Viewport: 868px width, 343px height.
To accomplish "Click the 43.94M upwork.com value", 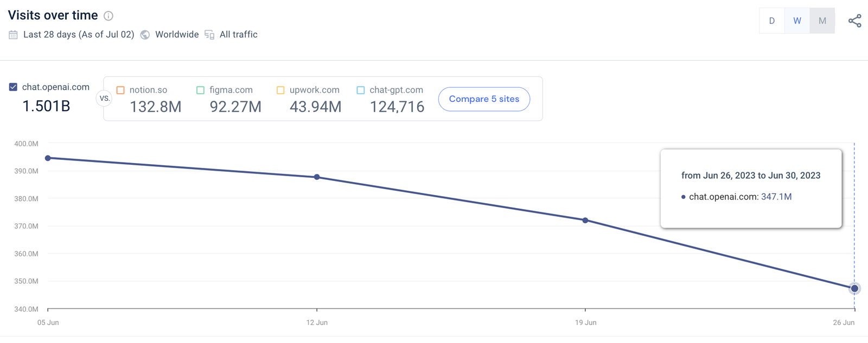I will (316, 107).
